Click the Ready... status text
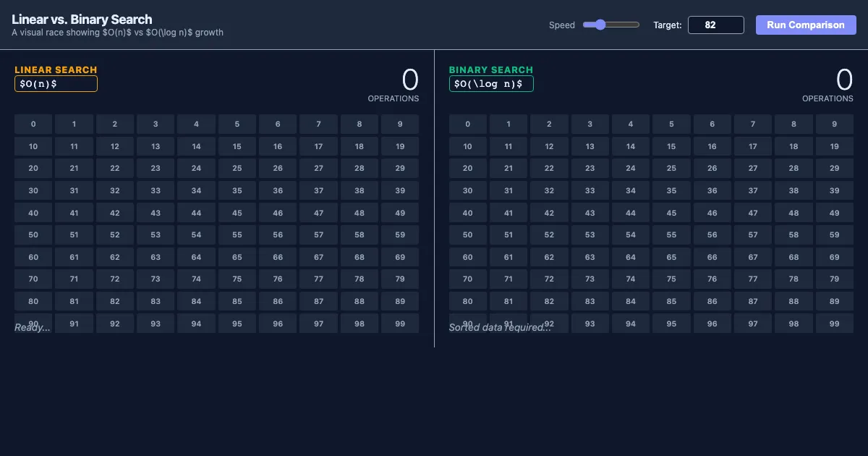The image size is (868, 456). click(x=33, y=328)
